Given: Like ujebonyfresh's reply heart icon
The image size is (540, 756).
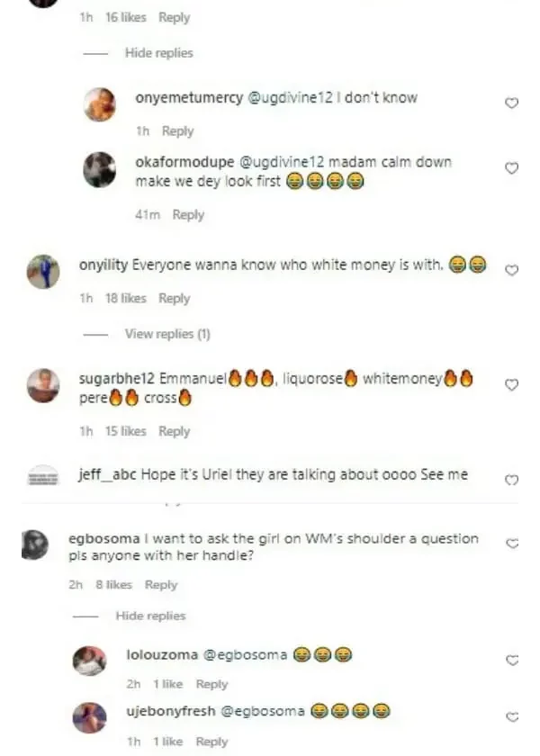Looking at the screenshot, I should 512,717.
